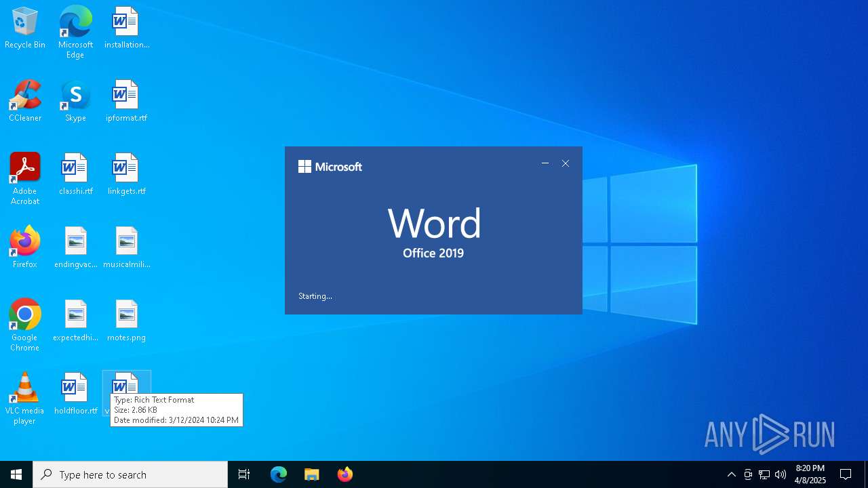The width and height of the screenshot is (868, 488).
Task: Show hidden system tray icons
Action: pyautogui.click(x=731, y=474)
